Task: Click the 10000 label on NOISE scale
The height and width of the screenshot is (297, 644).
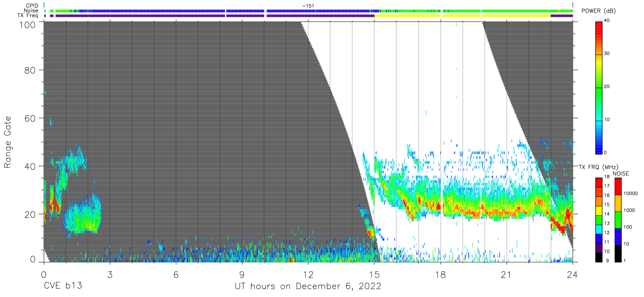Action: 631,193
